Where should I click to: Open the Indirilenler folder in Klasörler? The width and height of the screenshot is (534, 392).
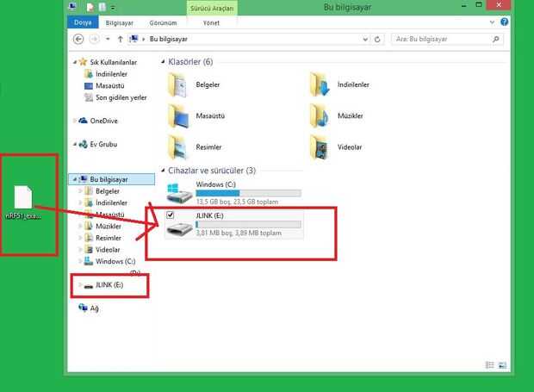320,84
